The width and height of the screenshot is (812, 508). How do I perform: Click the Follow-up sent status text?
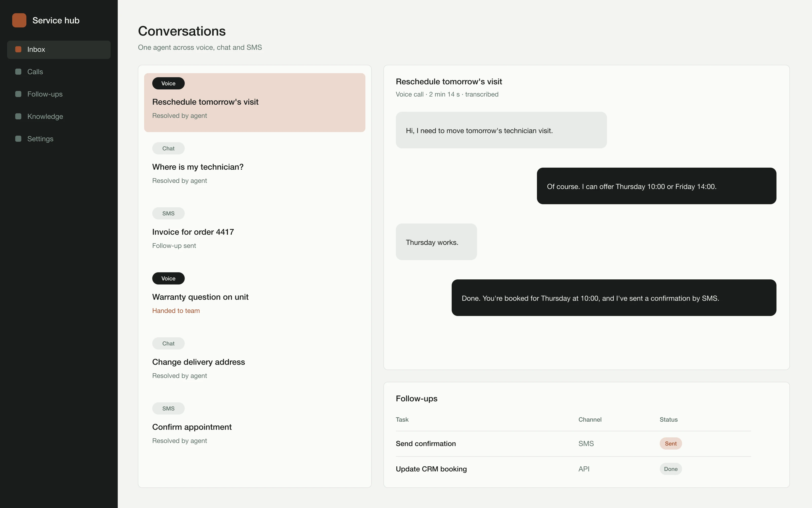[174, 246]
